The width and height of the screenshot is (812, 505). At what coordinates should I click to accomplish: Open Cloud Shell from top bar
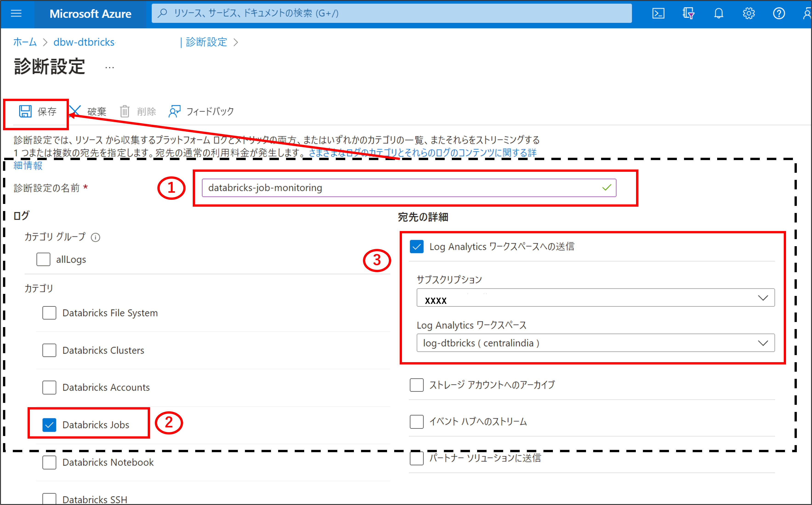(x=658, y=13)
